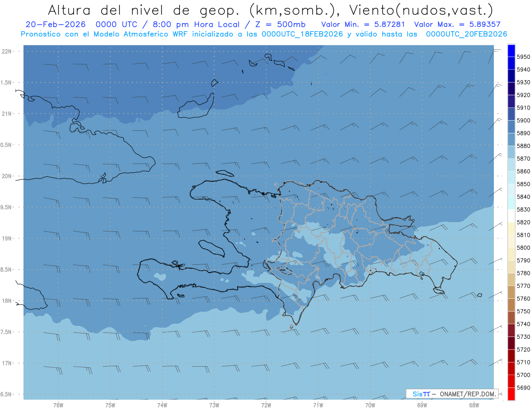Click the 'ONAMET/REP.DOM.' credit label
Image resolution: width=532 pixels, height=411 pixels.
(467, 394)
